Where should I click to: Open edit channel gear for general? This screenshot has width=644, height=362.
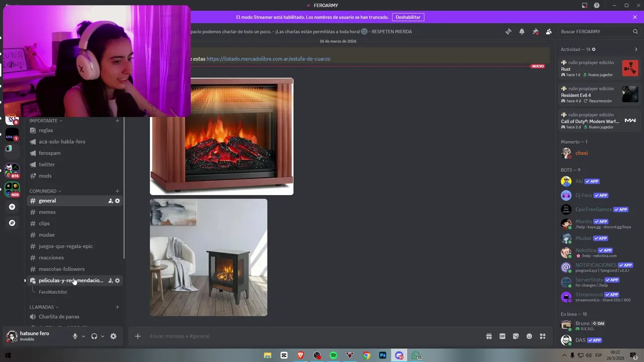pos(117,201)
